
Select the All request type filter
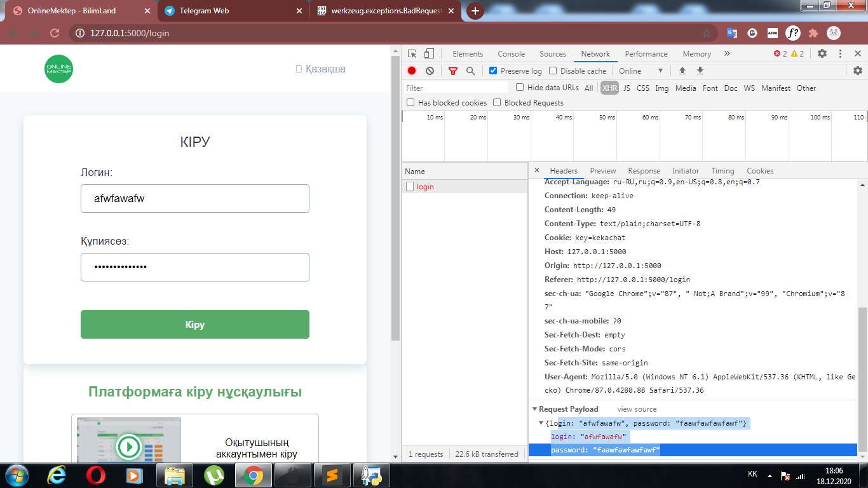pyautogui.click(x=589, y=88)
